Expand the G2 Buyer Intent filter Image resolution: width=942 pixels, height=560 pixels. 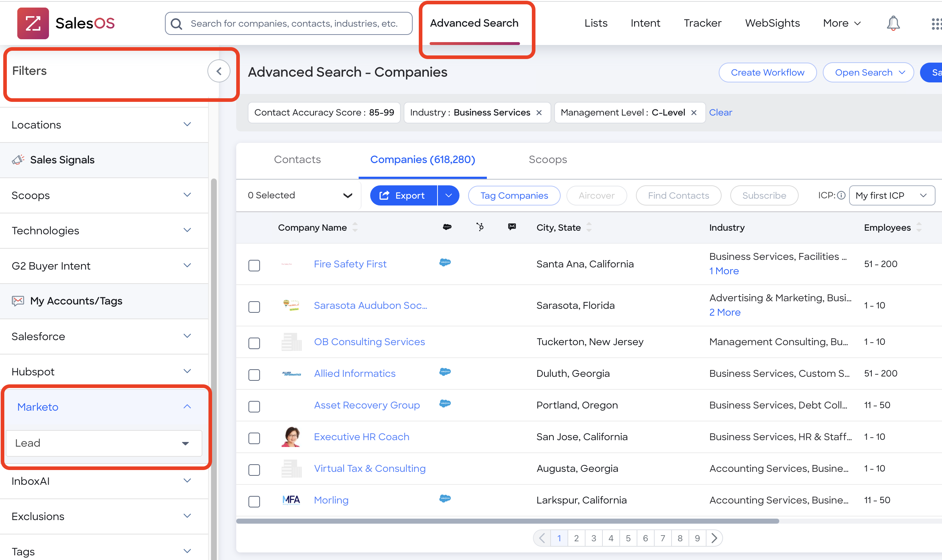(x=104, y=266)
